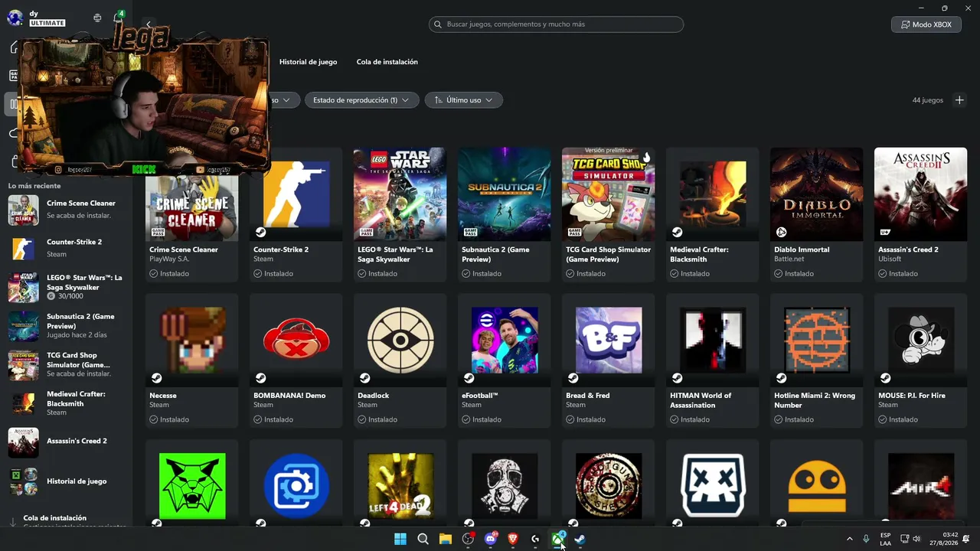
Task: Select LEGO Star Wars in the recent list
Action: coord(67,287)
